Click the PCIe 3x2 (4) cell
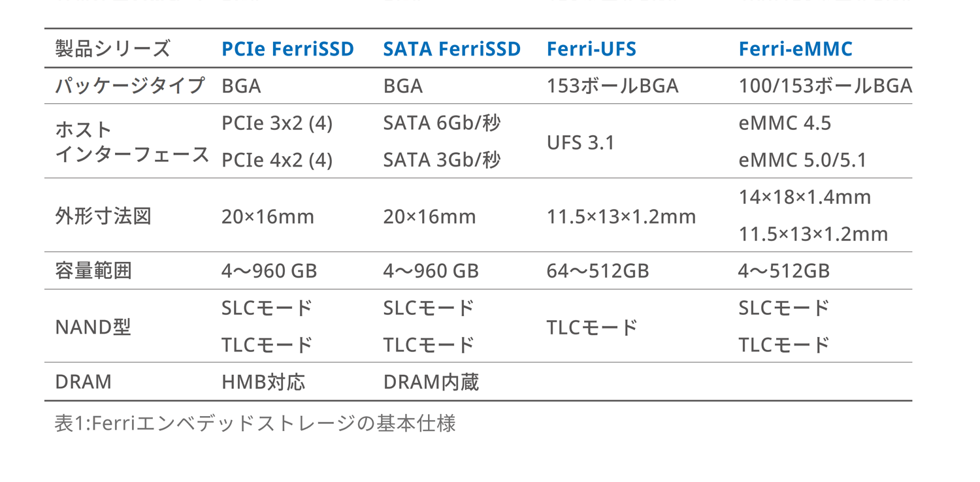The width and height of the screenshot is (980, 482). point(276,123)
